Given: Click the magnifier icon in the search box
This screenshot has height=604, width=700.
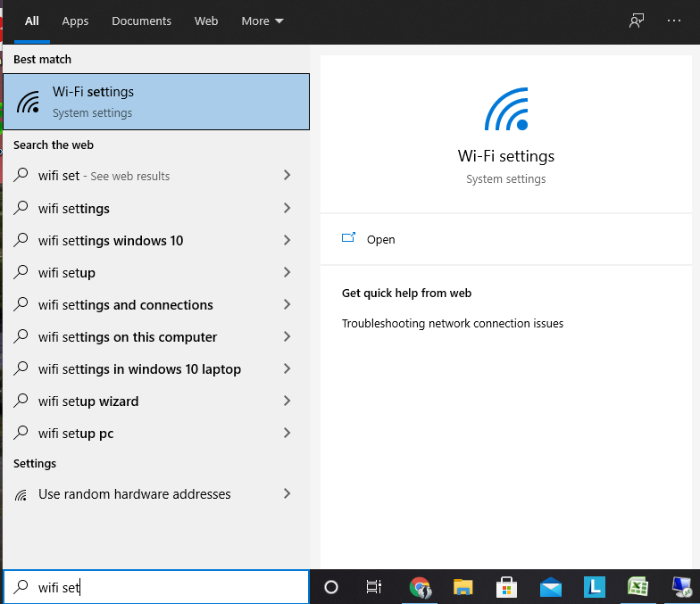Looking at the screenshot, I should tap(21, 587).
